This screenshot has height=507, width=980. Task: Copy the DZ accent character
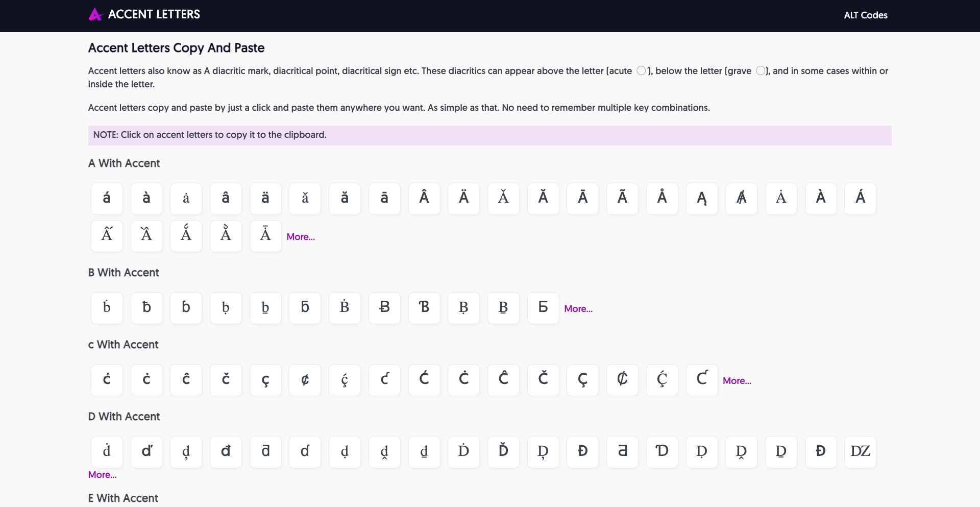[860, 452]
